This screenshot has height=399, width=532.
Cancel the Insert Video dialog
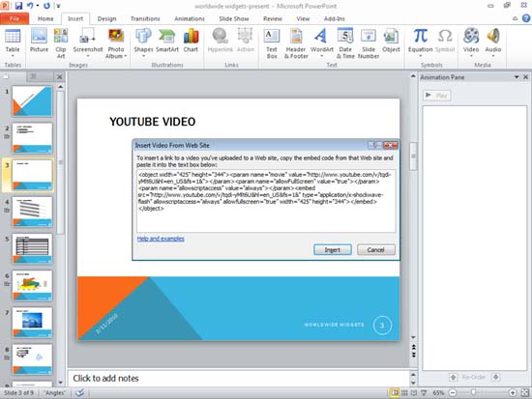click(376, 250)
